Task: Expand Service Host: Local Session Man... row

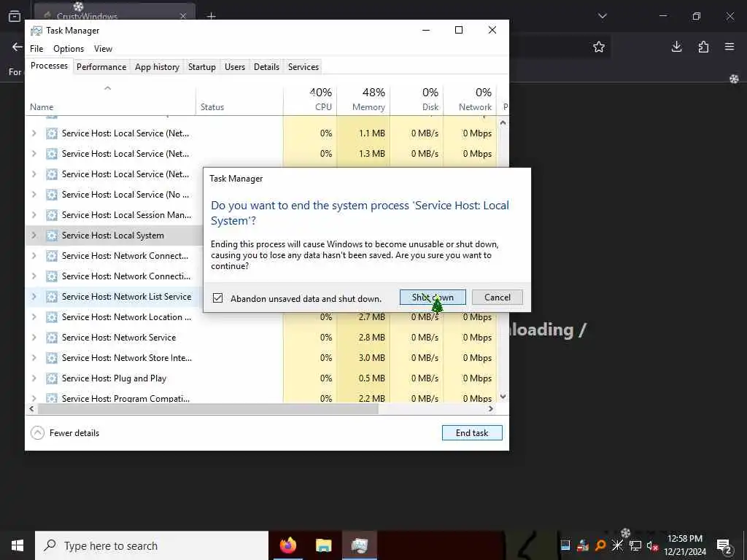Action: click(x=34, y=215)
